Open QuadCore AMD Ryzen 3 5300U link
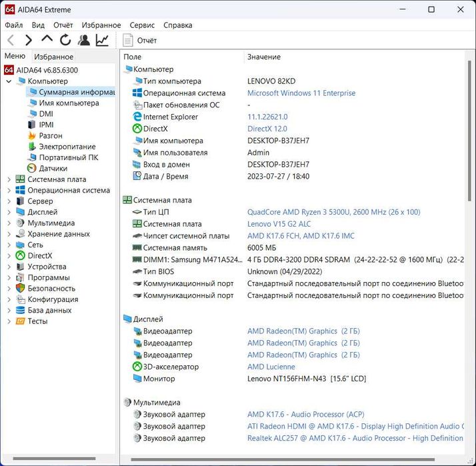Image resolution: width=476 pixels, height=466 pixels. [333, 212]
